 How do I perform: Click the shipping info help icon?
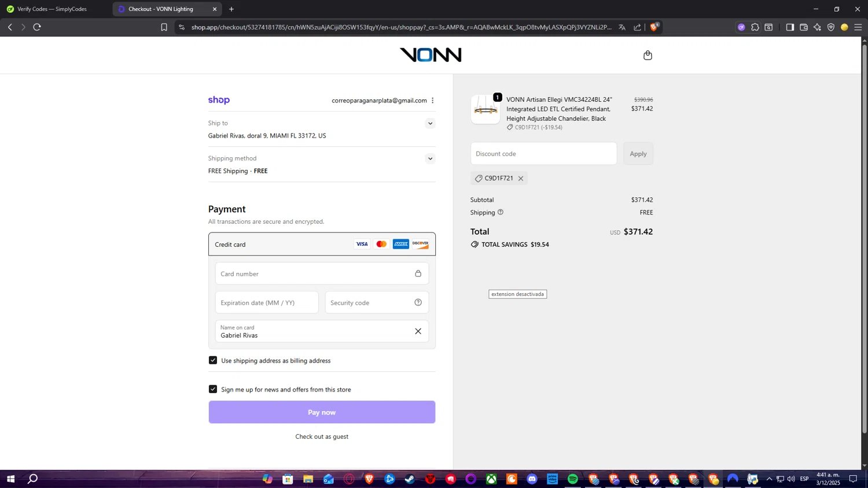tap(501, 212)
